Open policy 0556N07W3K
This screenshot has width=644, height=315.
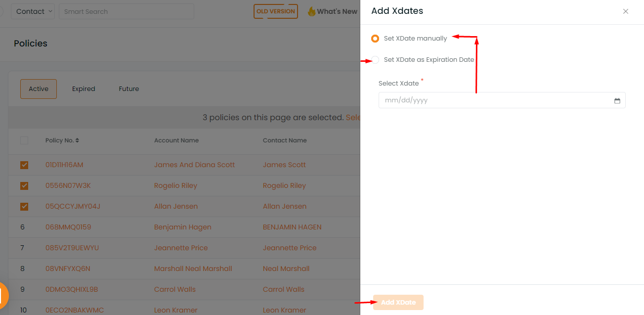pyautogui.click(x=68, y=185)
